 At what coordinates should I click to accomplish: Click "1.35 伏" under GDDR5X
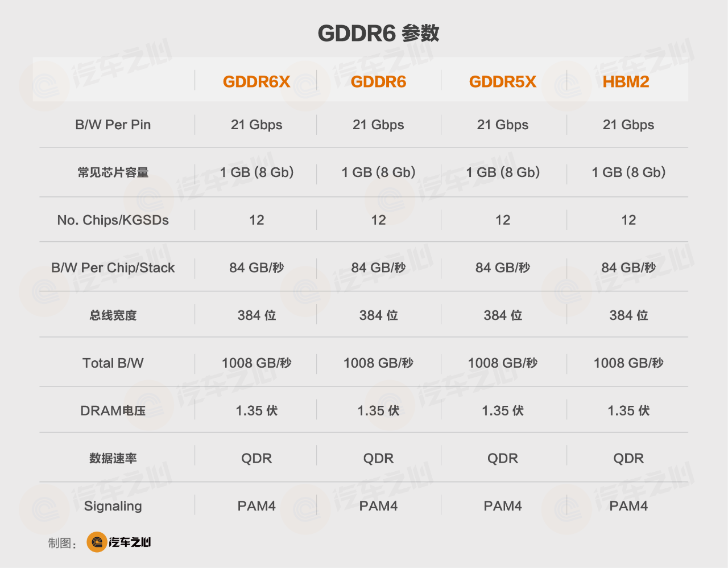point(503,410)
